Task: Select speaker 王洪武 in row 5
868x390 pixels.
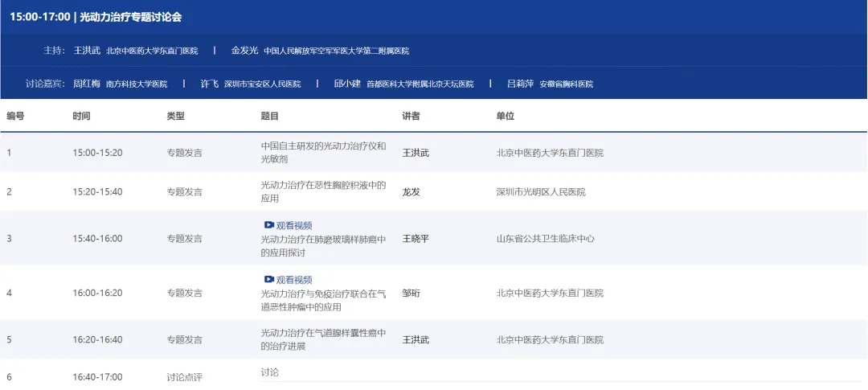Action: point(416,339)
